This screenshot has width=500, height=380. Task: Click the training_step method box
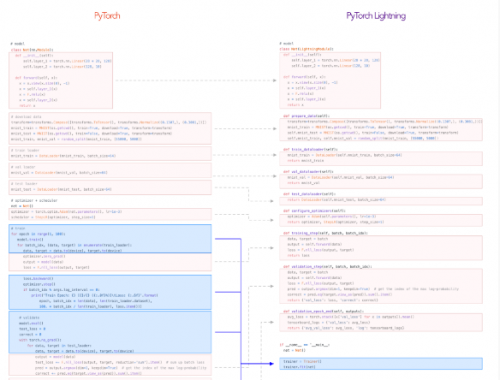point(381,248)
